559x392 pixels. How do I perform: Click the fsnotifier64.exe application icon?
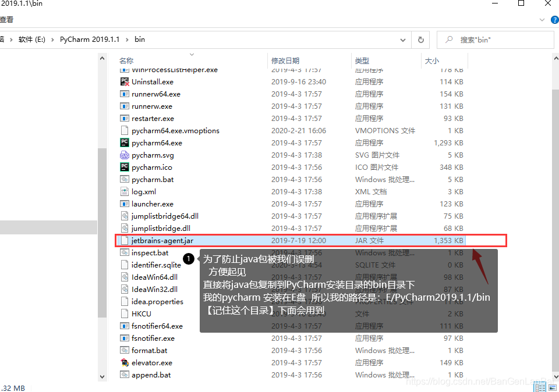pos(125,326)
